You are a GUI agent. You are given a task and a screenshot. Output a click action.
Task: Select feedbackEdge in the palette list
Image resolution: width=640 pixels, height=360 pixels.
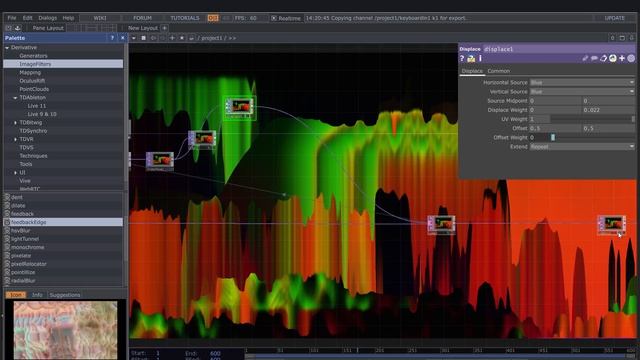pyautogui.click(x=63, y=222)
